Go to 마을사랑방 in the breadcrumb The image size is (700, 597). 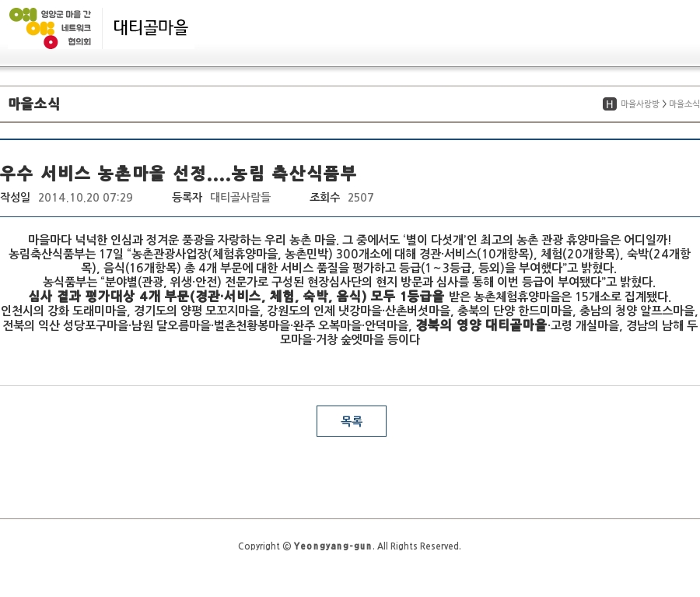[639, 104]
